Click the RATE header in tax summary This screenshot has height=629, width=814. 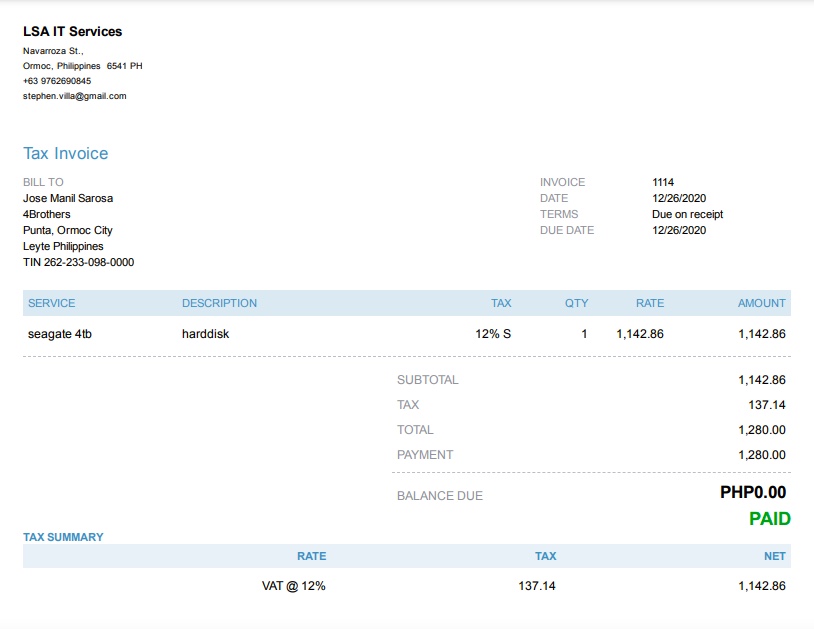pyautogui.click(x=311, y=556)
